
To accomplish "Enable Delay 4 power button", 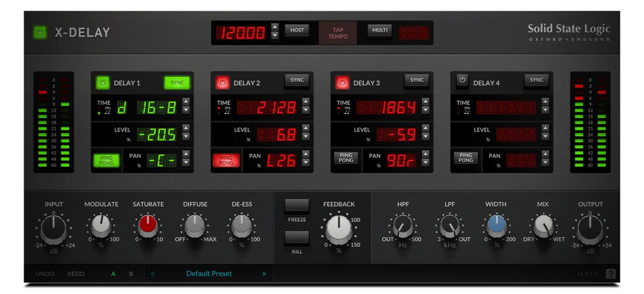I will pyautogui.click(x=463, y=82).
